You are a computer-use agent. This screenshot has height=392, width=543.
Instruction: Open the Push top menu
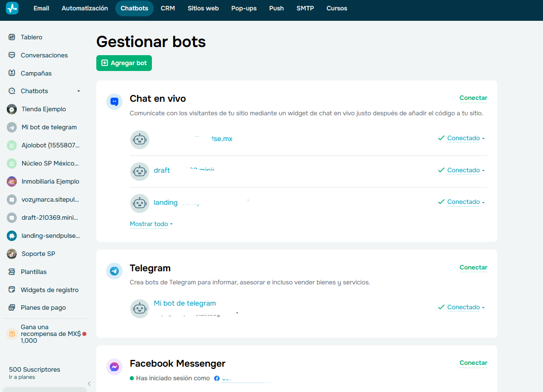[x=276, y=8]
